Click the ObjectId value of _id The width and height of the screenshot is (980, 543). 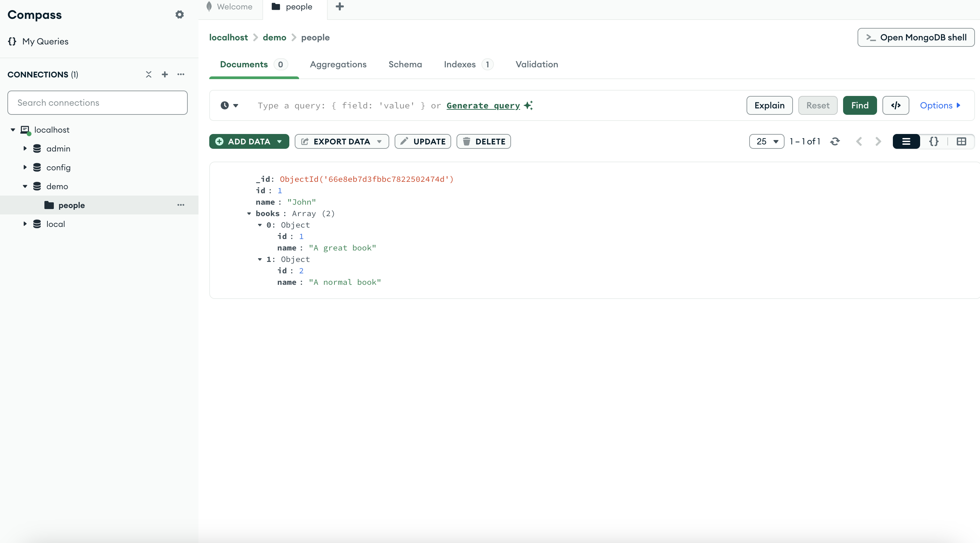[x=366, y=179]
